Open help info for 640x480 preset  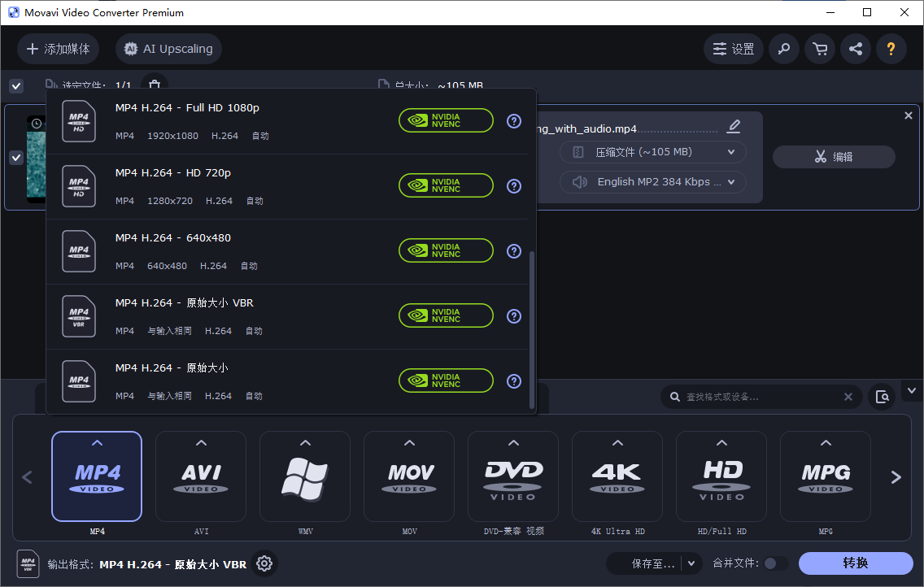pos(514,251)
